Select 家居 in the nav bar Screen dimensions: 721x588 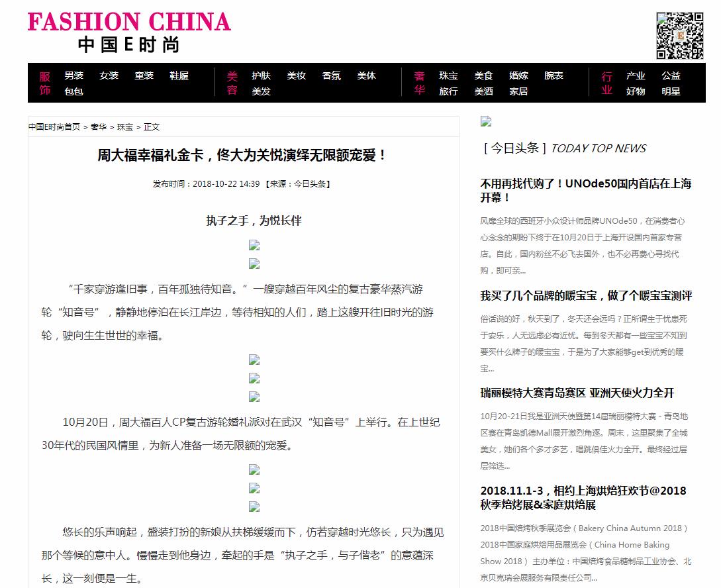click(518, 91)
